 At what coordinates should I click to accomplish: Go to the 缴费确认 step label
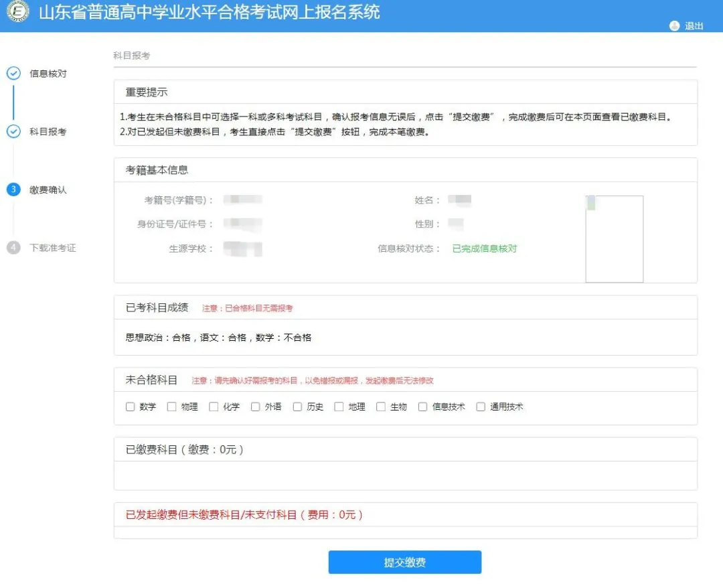click(48, 190)
